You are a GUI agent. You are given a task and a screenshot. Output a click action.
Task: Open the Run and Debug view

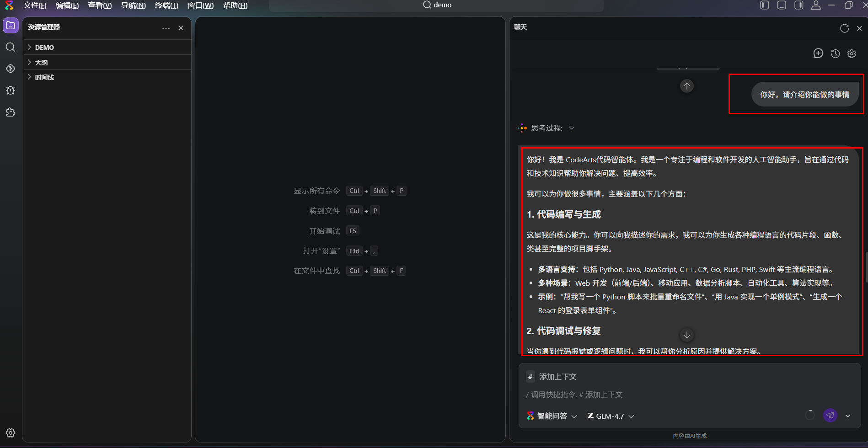tap(11, 90)
